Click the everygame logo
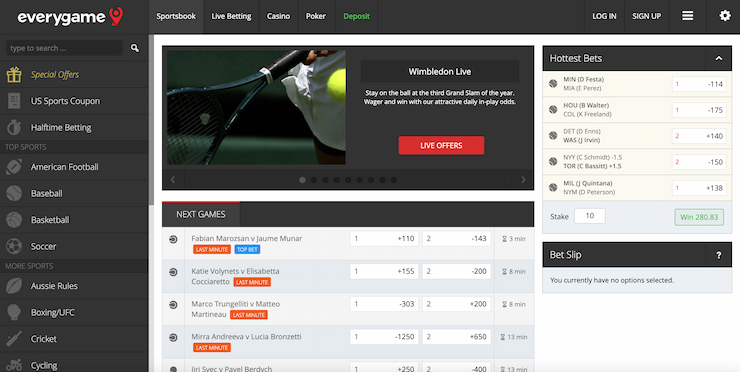The height and width of the screenshot is (372, 740). [x=70, y=17]
